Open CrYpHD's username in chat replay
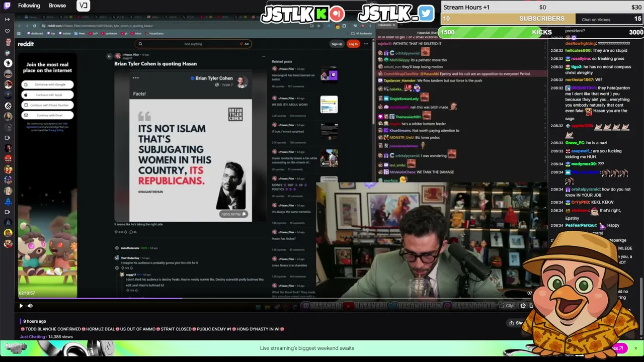Viewport: 644px width, 362px height. pyautogui.click(x=580, y=202)
